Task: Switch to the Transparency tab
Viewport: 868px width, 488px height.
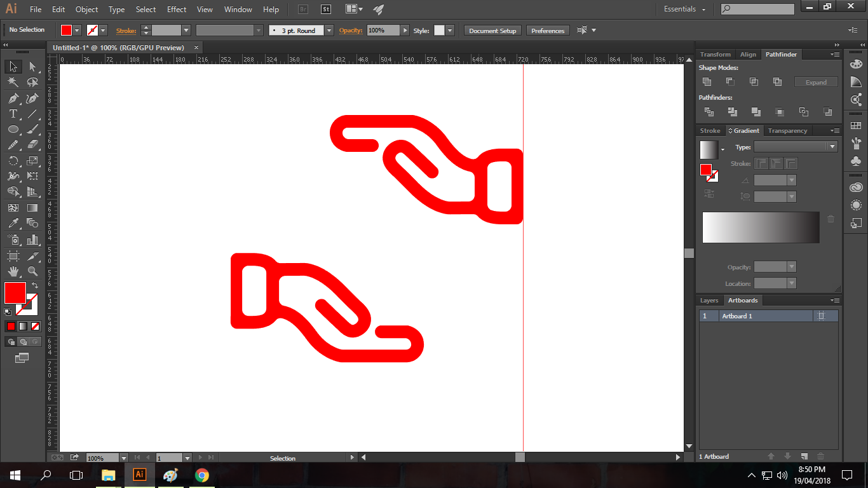Action: (x=787, y=131)
